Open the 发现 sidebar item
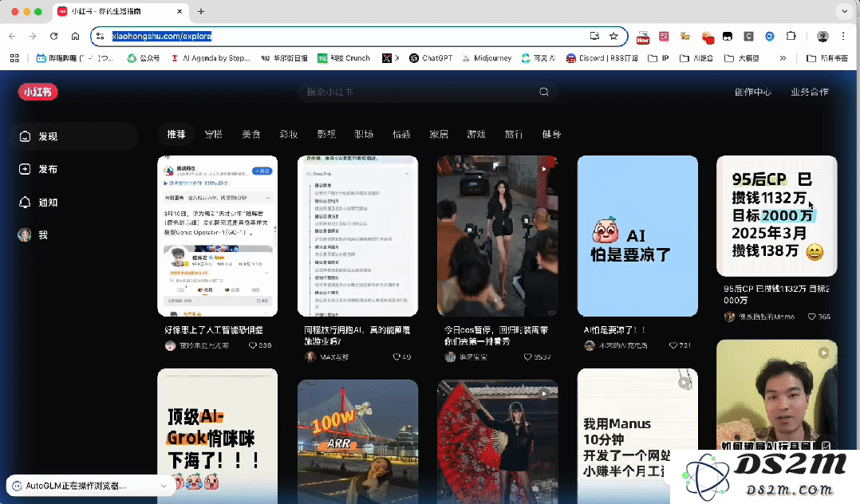The image size is (860, 504). [74, 136]
